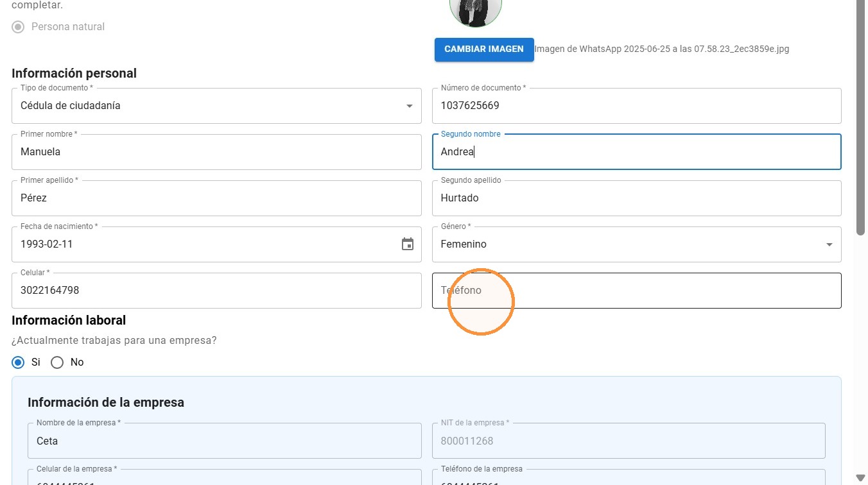Click the Celular field with 3022164798
Screen dimensions: 868x485
point(216,291)
